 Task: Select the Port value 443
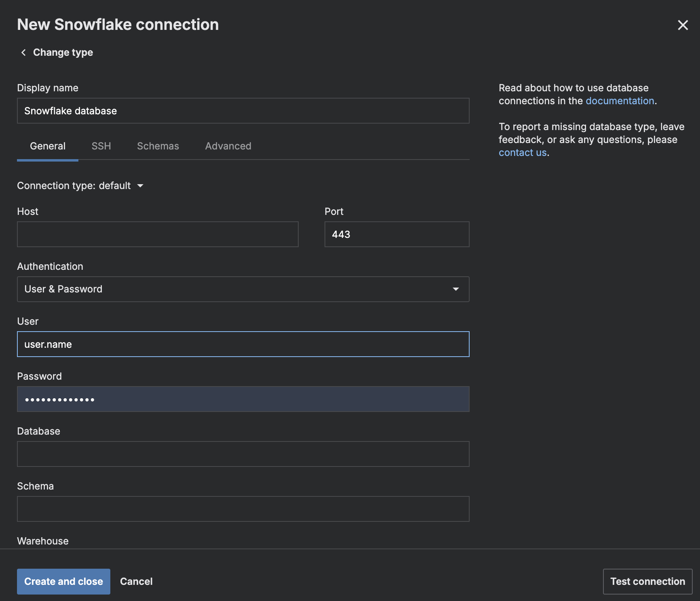coord(396,234)
